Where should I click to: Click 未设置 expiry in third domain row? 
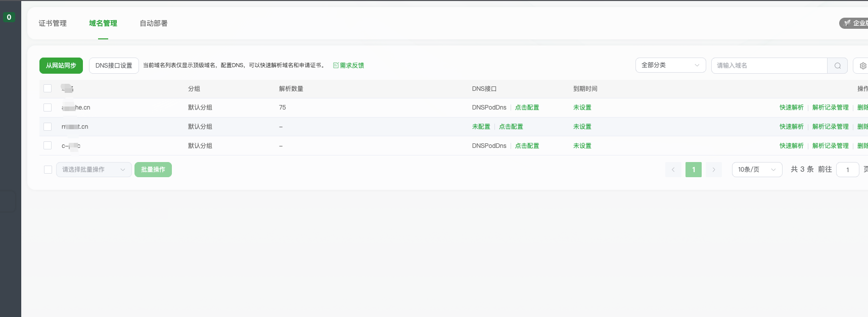pyautogui.click(x=582, y=146)
